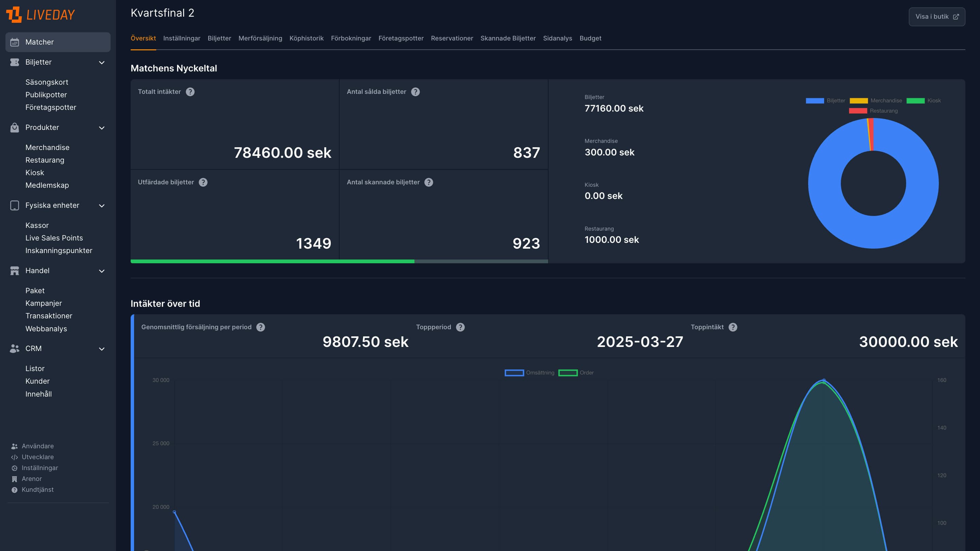Switch to the Köphistorik tab
This screenshot has width=980, height=551.
point(306,38)
